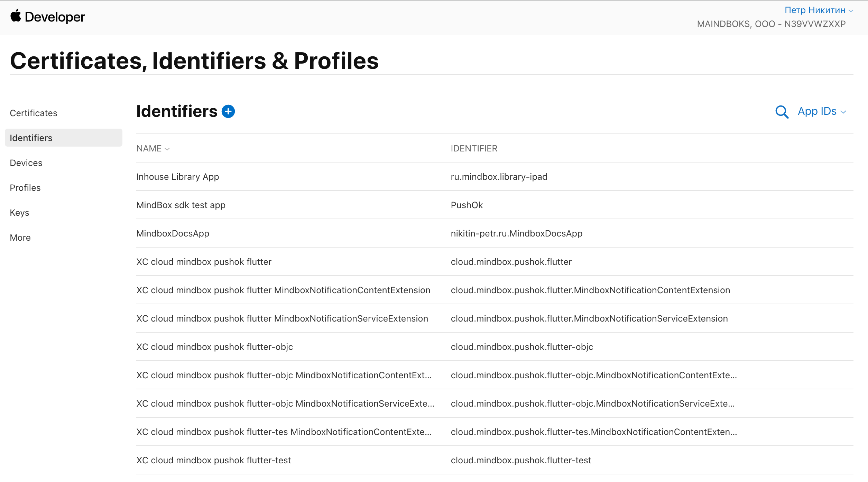The width and height of the screenshot is (868, 482).
Task: Click the IDENTIFIER column header
Action: (474, 148)
